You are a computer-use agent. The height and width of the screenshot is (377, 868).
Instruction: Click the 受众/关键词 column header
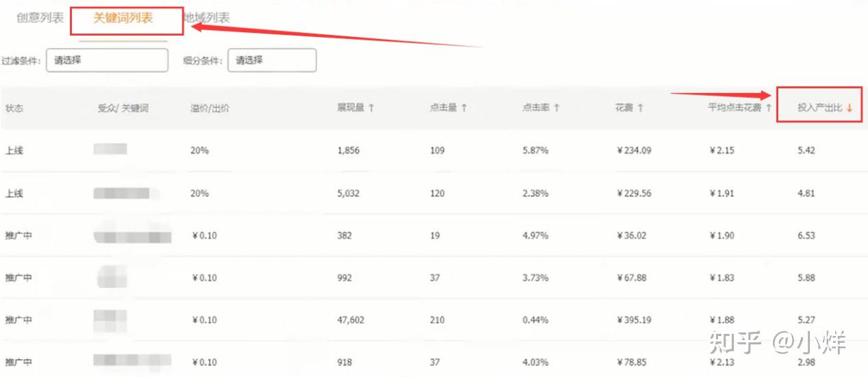[123, 108]
